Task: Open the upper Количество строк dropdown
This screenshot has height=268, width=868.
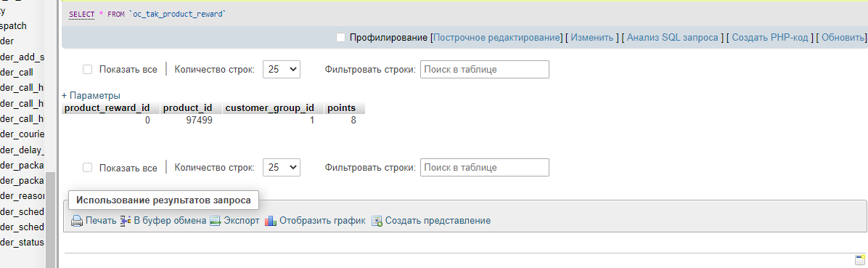Action: click(x=281, y=70)
